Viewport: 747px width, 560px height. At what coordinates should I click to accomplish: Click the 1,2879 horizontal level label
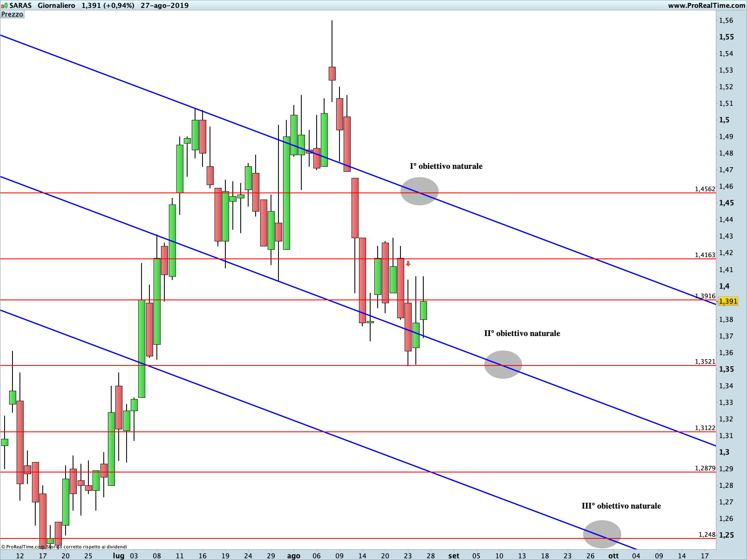click(x=705, y=468)
